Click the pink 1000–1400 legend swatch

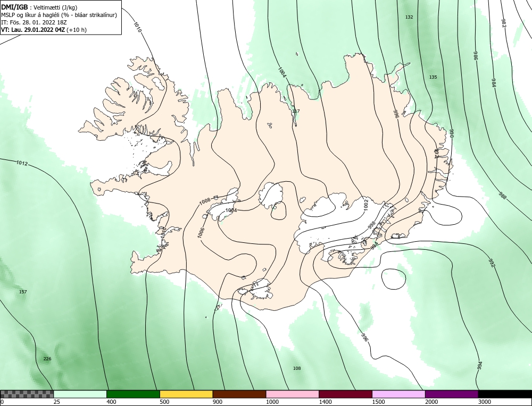tap(293, 394)
